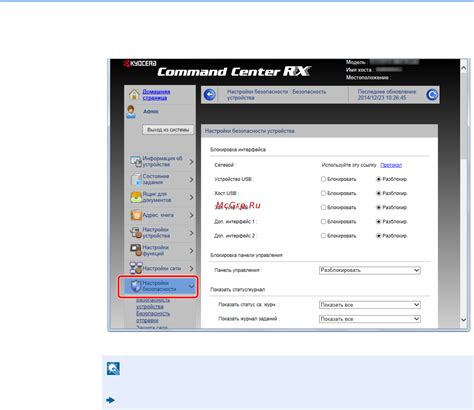Image resolution: width=474 pixels, height=410 pixels.
Task: Expand chevron next to Состояние задания
Action: 191,180
